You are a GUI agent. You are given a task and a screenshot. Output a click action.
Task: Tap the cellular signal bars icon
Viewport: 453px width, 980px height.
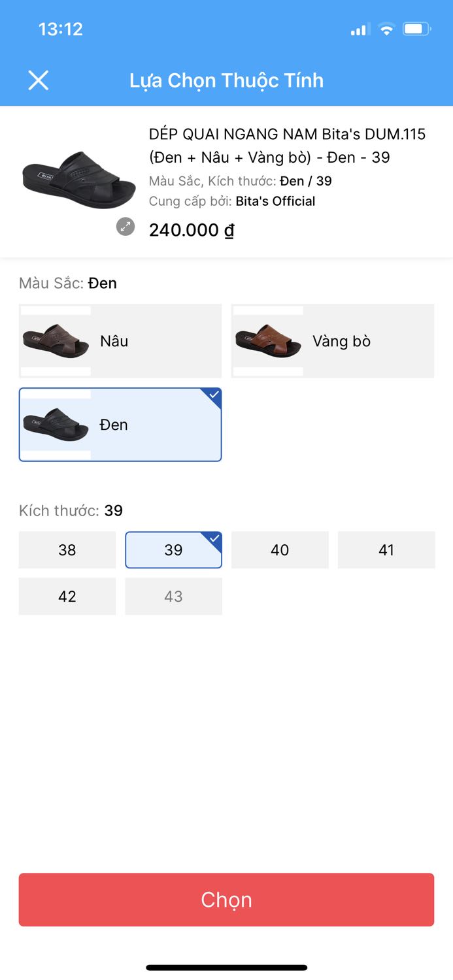[359, 29]
